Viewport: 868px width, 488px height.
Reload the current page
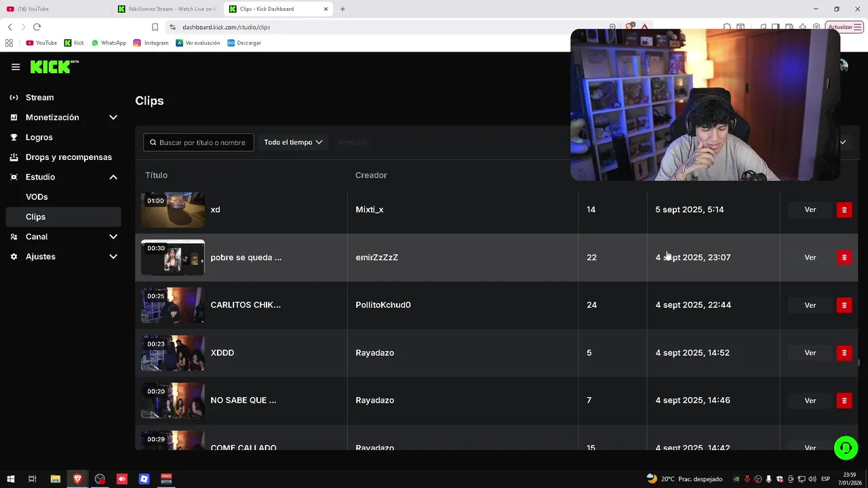coord(37,27)
